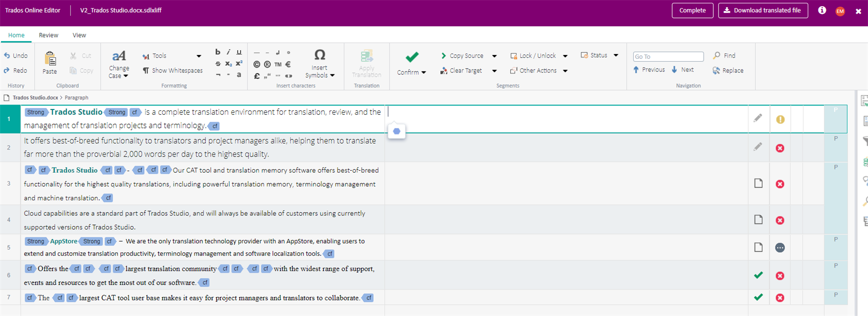The width and height of the screenshot is (868, 316).
Task: Expand the Copy Source dropdown arrow
Action: click(494, 56)
